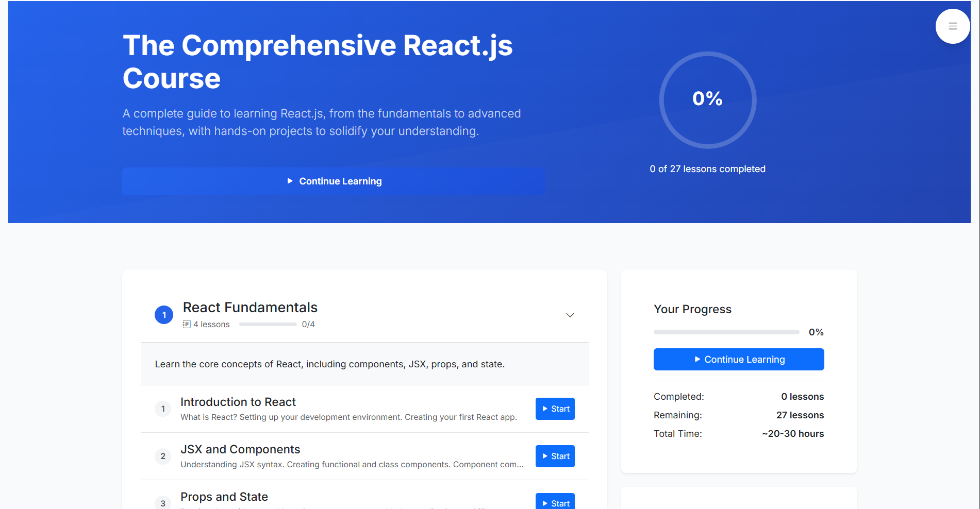This screenshot has width=980, height=509.
Task: Click the 0% label beside Your Progress bar
Action: coord(816,332)
